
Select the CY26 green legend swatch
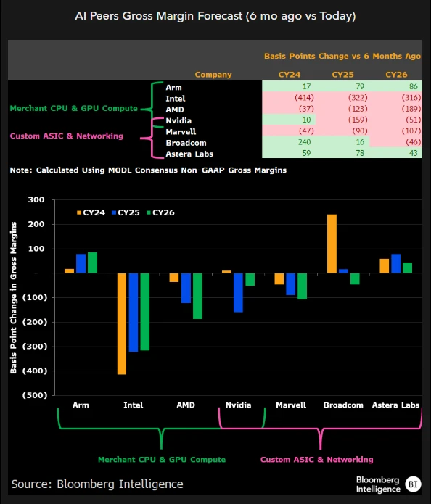tap(149, 212)
